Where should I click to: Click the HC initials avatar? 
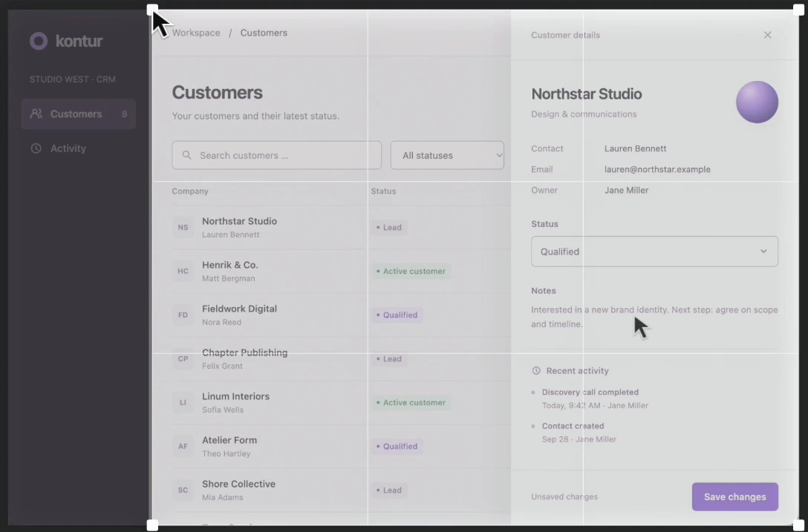(x=183, y=271)
